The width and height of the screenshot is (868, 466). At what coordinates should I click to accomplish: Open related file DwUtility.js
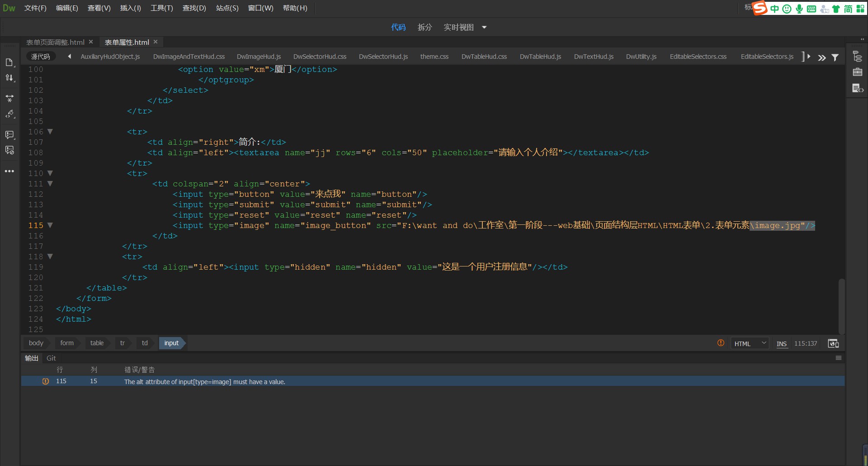click(x=641, y=57)
